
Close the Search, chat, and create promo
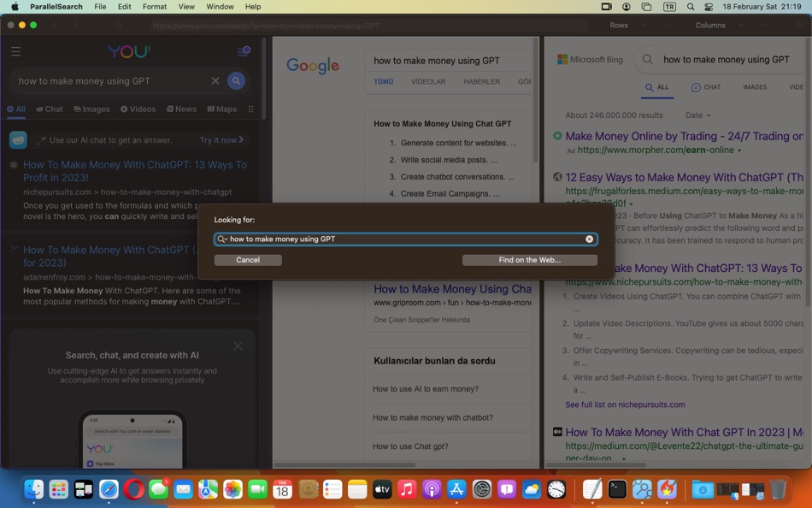click(x=238, y=346)
